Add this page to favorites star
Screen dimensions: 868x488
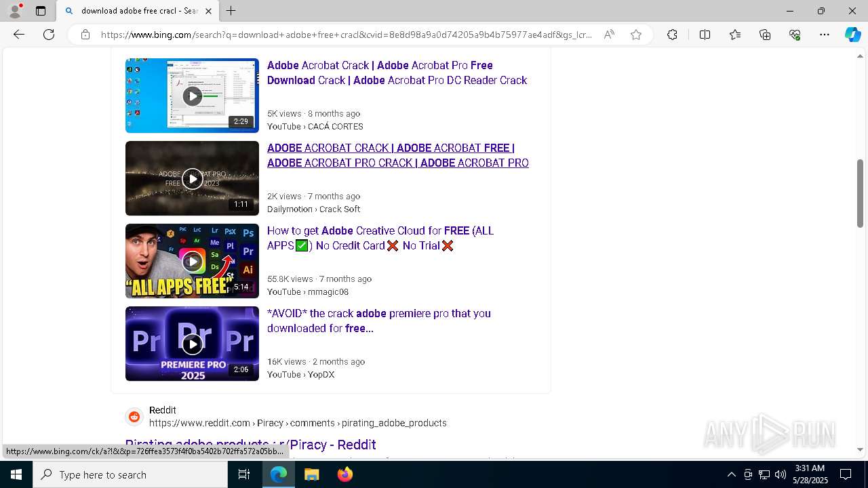pyautogui.click(x=636, y=35)
